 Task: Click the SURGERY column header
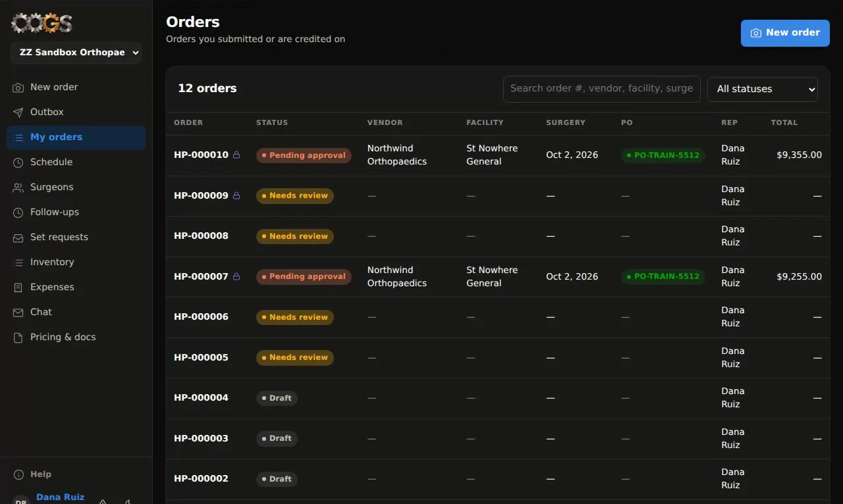coord(566,123)
